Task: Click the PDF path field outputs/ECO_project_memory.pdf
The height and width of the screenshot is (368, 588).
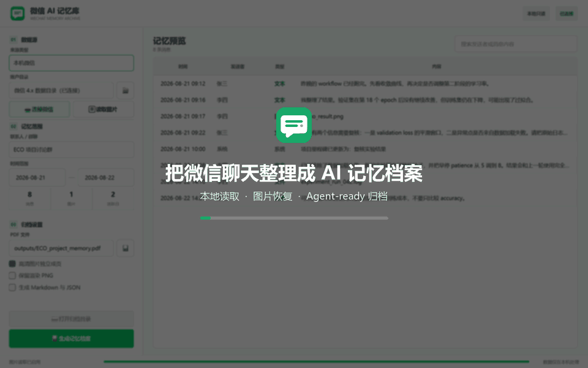Action: tap(61, 248)
